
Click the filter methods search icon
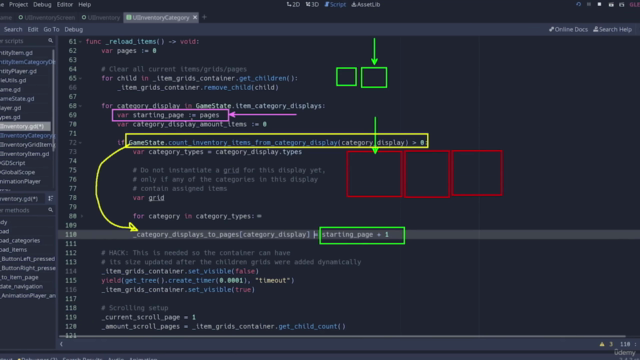(x=51, y=210)
